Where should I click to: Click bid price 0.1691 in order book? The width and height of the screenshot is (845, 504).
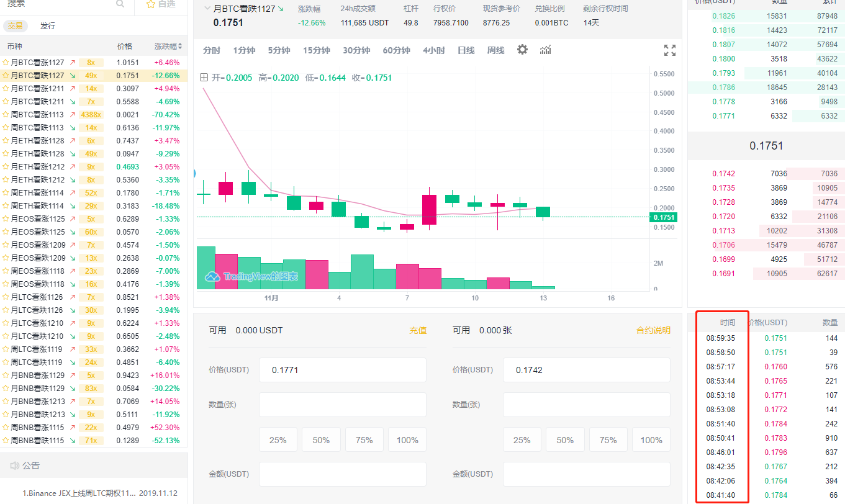pyautogui.click(x=723, y=274)
